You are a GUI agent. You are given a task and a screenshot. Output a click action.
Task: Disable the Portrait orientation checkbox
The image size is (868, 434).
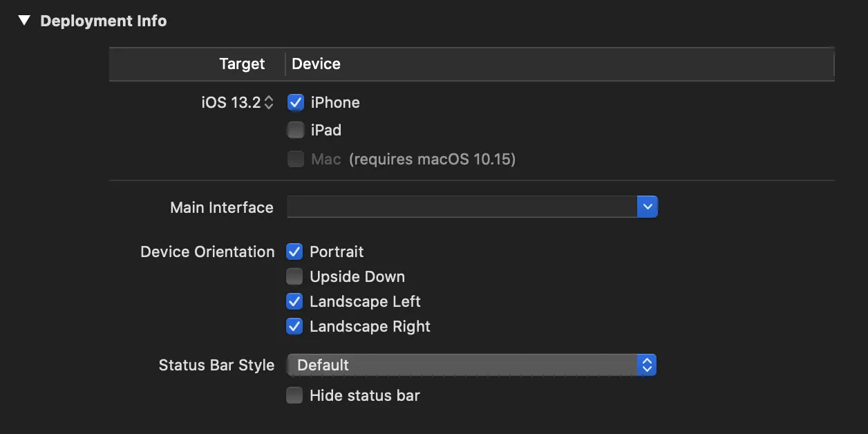pyautogui.click(x=295, y=252)
